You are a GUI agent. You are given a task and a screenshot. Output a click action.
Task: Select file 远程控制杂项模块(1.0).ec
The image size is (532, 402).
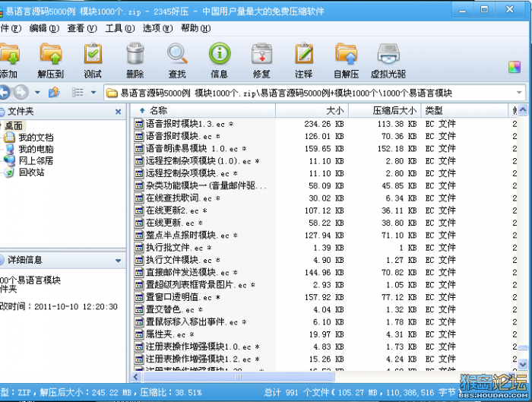point(203,161)
